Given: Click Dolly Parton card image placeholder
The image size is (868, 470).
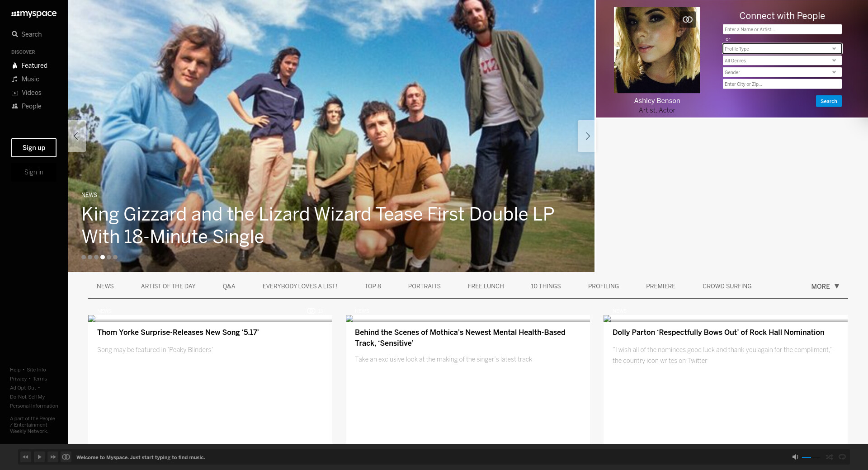Looking at the screenshot, I should click(726, 319).
